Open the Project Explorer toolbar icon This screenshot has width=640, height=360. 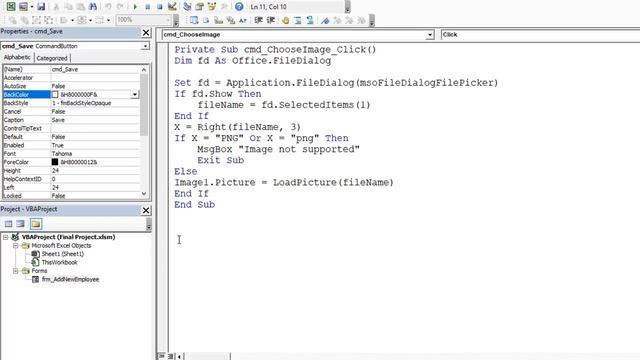187,7
